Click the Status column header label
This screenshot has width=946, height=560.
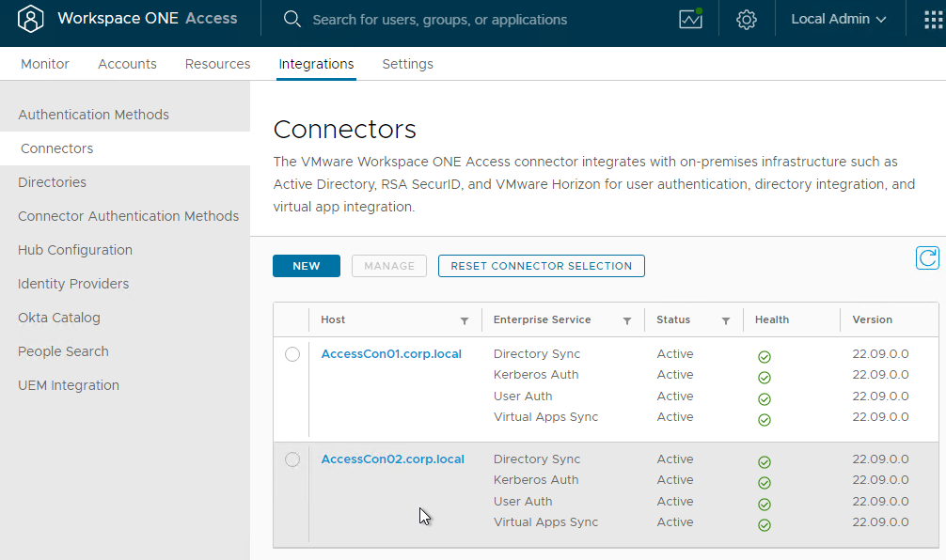(x=673, y=319)
